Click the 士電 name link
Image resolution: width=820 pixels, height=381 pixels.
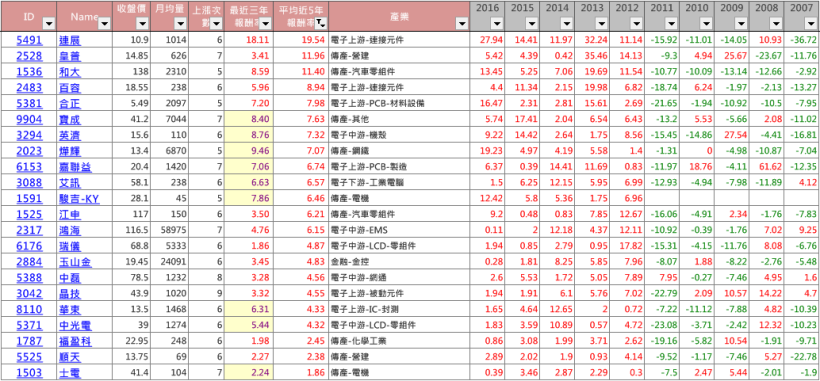70,373
